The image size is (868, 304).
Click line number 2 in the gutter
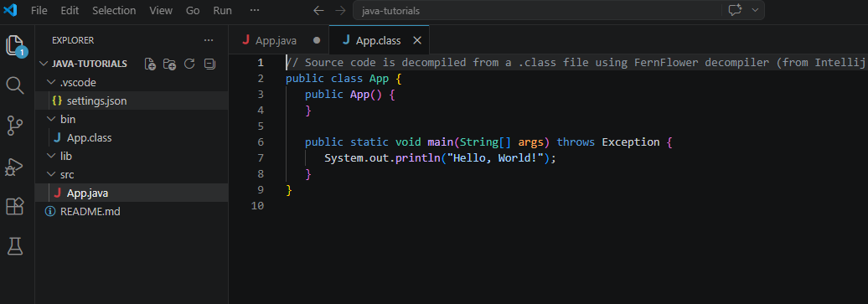[x=261, y=79]
